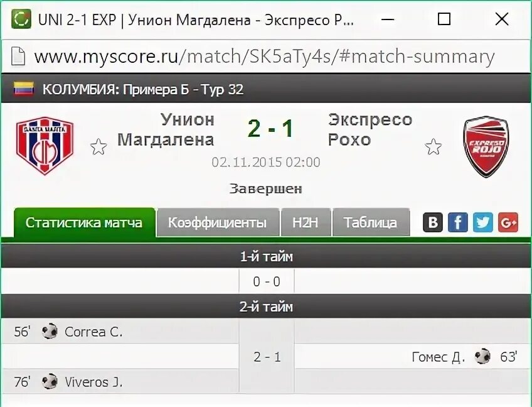Click the Correa C. goal event row

click(x=120, y=331)
